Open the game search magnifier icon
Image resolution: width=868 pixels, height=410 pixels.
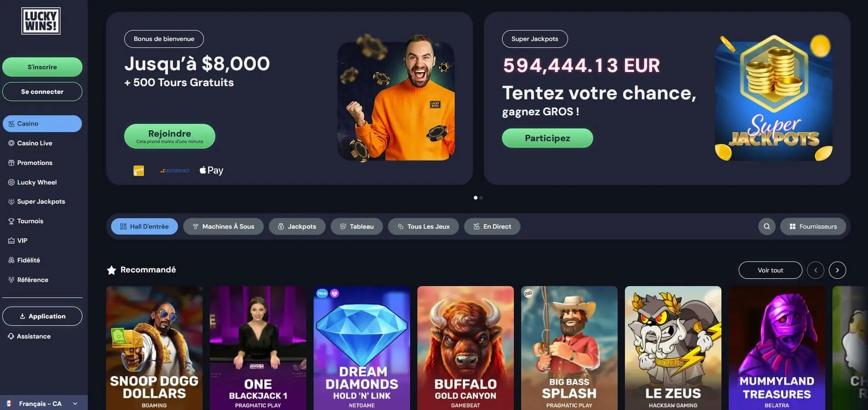(x=766, y=226)
